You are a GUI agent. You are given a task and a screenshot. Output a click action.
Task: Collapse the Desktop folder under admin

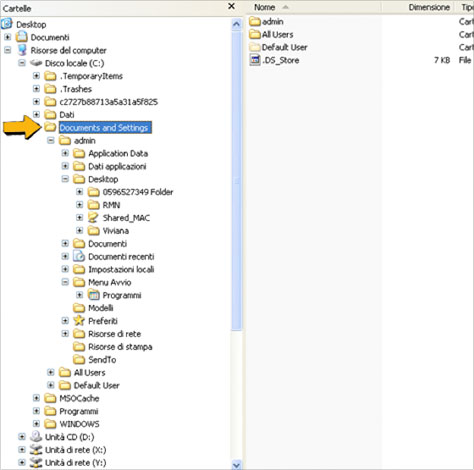click(x=65, y=179)
